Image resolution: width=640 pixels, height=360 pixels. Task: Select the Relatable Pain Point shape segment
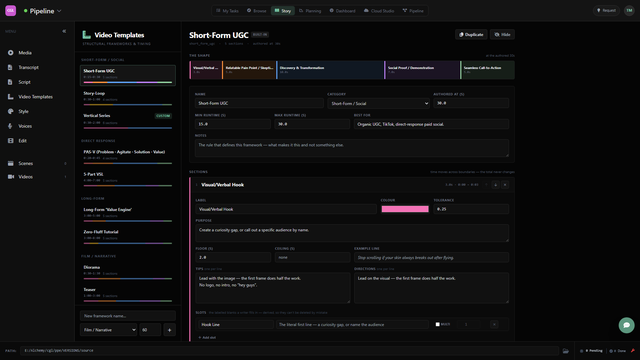coord(249,70)
